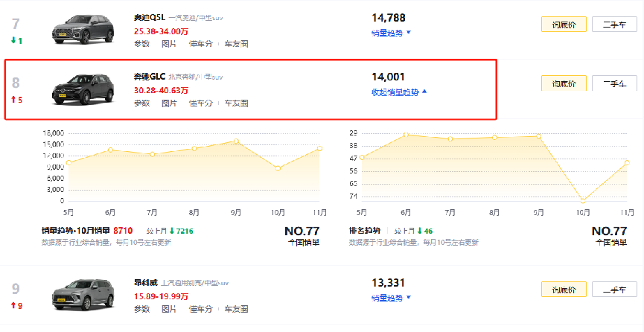Select June point on ranking trend chart
The image size is (644, 332).
[x=406, y=135]
